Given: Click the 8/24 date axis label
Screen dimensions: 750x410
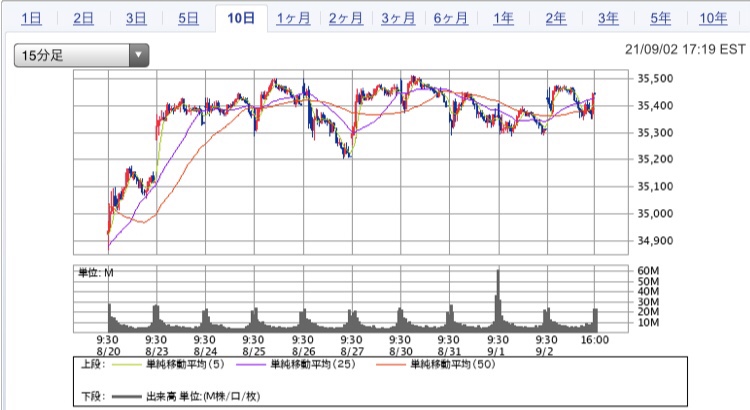Looking at the screenshot, I should (x=205, y=351).
